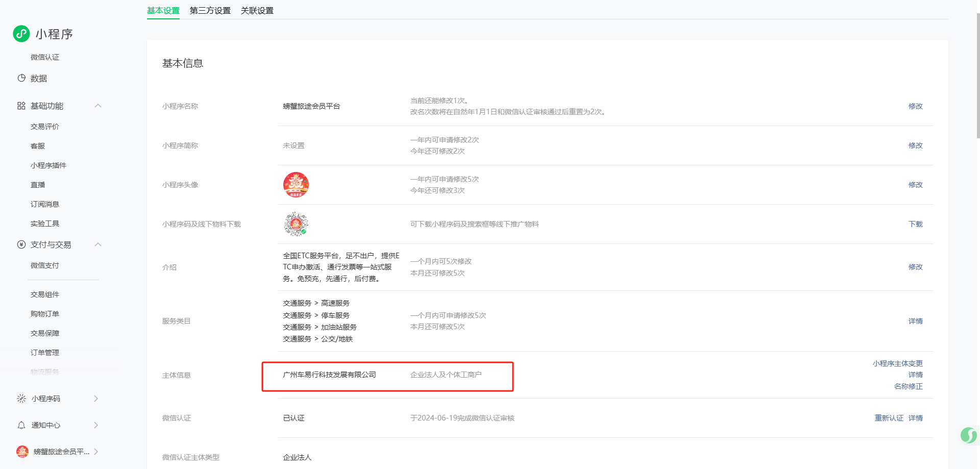Switch to the 基本设置 tab

(x=163, y=11)
